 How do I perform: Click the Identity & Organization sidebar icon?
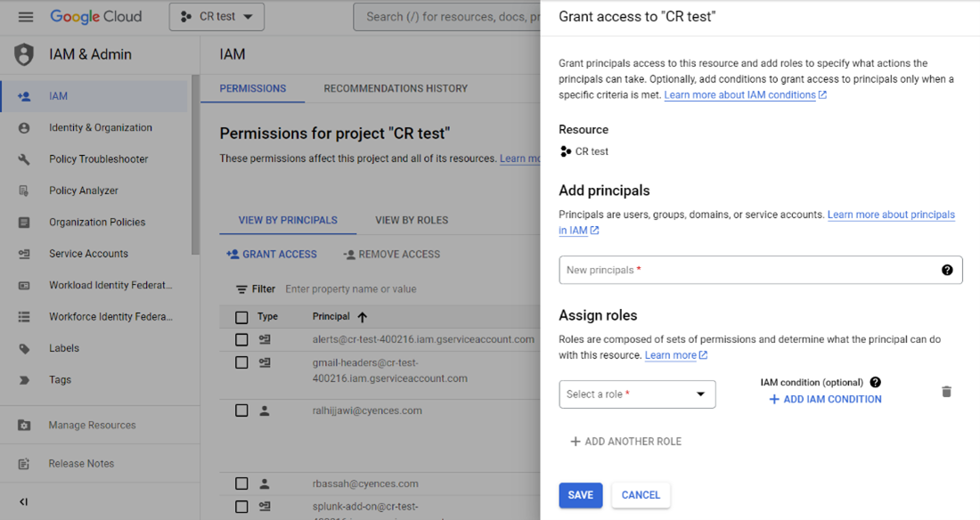point(24,127)
